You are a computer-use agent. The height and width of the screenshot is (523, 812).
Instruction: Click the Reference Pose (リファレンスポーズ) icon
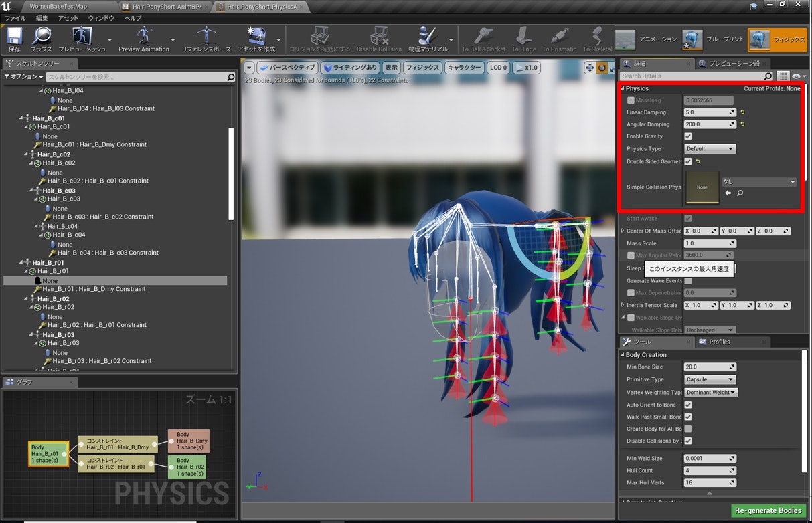(x=206, y=36)
